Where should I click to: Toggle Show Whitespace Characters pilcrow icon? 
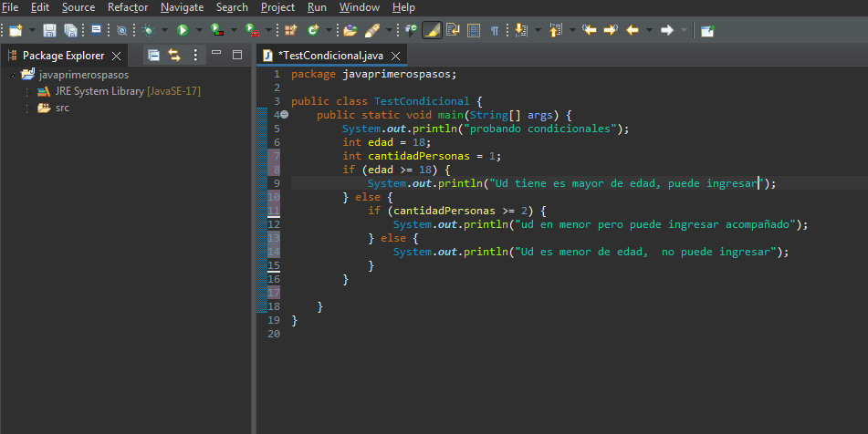495,31
